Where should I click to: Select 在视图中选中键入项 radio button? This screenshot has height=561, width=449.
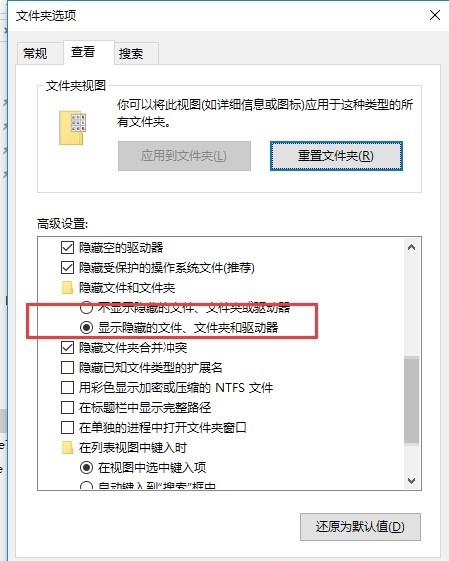86,468
